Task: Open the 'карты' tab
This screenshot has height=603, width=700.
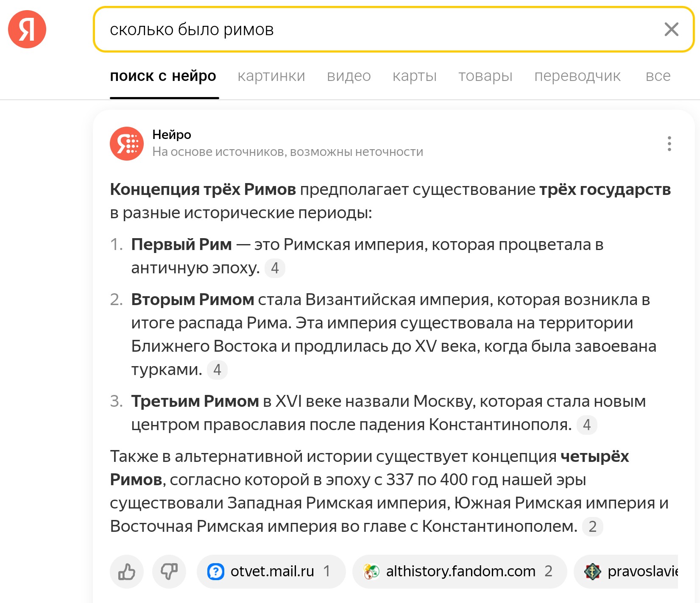Action: click(415, 76)
